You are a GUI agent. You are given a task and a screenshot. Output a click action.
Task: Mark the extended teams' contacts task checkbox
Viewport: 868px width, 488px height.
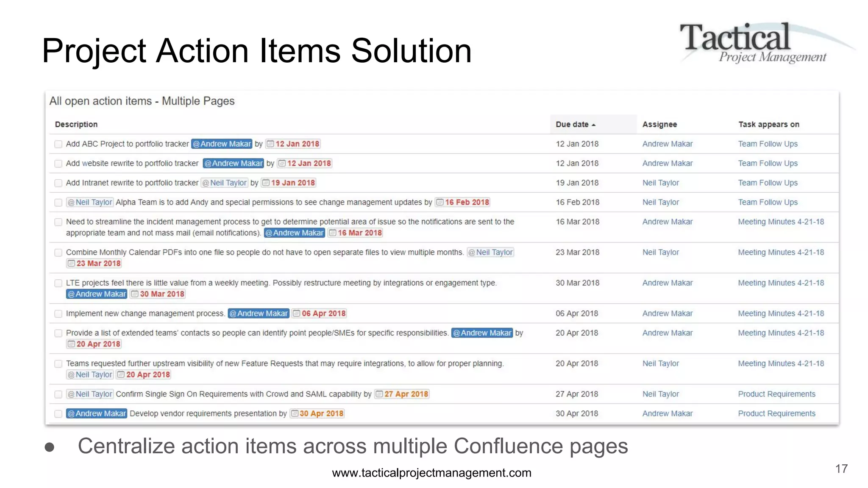click(58, 333)
